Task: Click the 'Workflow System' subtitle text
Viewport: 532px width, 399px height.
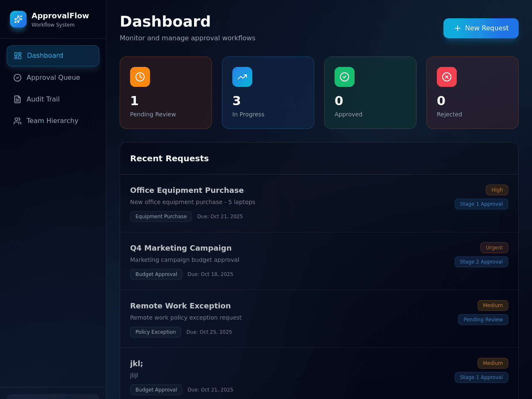Action: coord(53,25)
